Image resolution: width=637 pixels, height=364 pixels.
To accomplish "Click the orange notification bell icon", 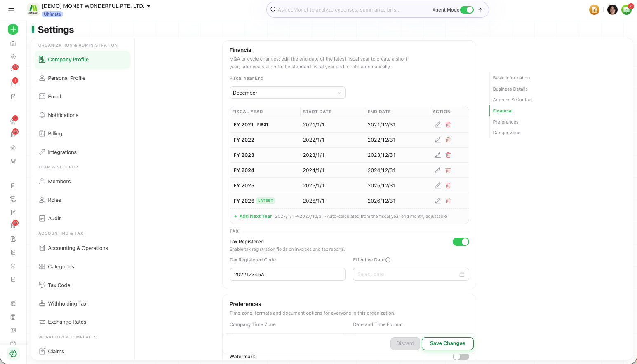I will [594, 10].
